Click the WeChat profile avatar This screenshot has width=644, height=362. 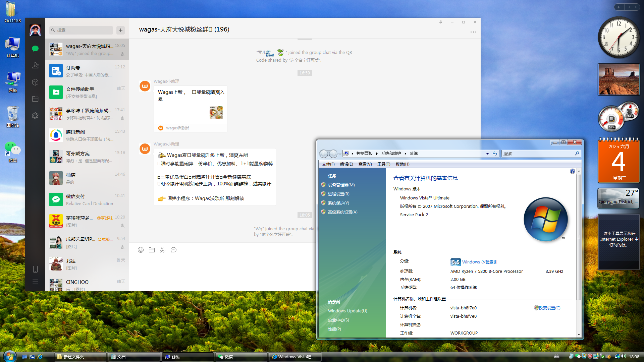coord(35,30)
